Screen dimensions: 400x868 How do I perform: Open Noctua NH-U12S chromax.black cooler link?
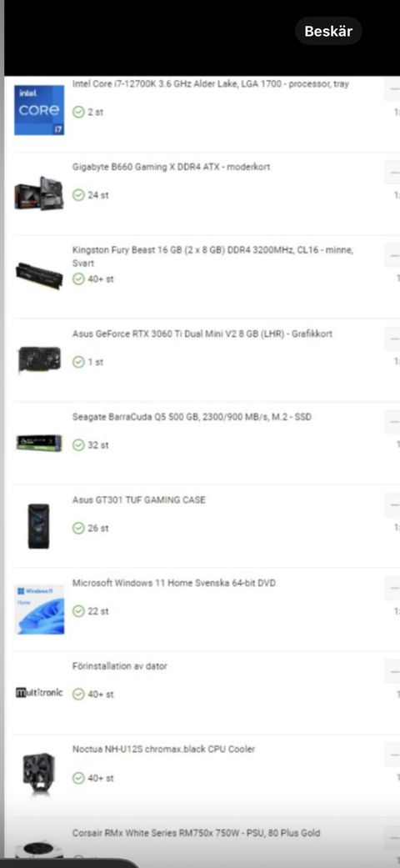coord(164,749)
